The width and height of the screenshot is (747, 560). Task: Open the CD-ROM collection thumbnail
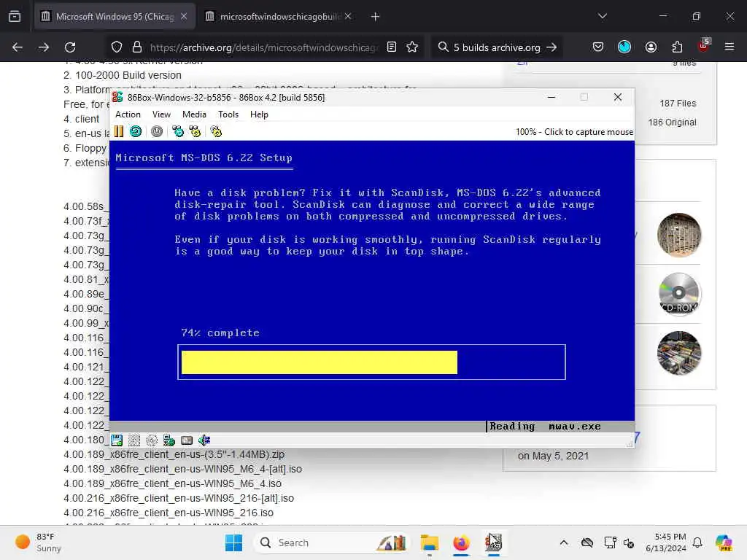click(679, 294)
